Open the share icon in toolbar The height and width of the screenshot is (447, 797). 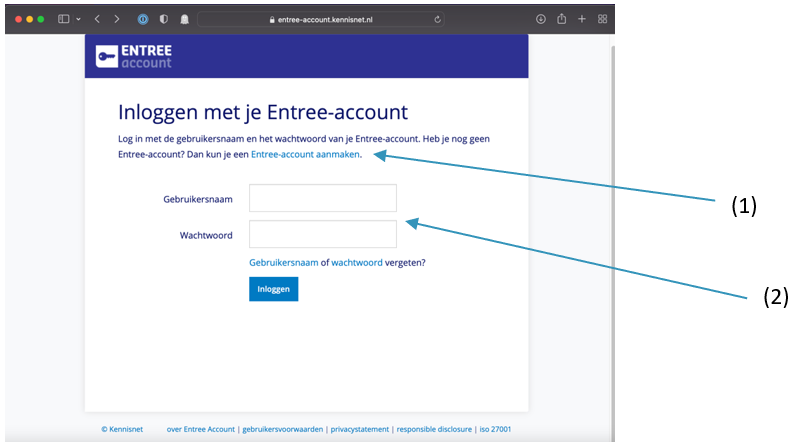(561, 19)
